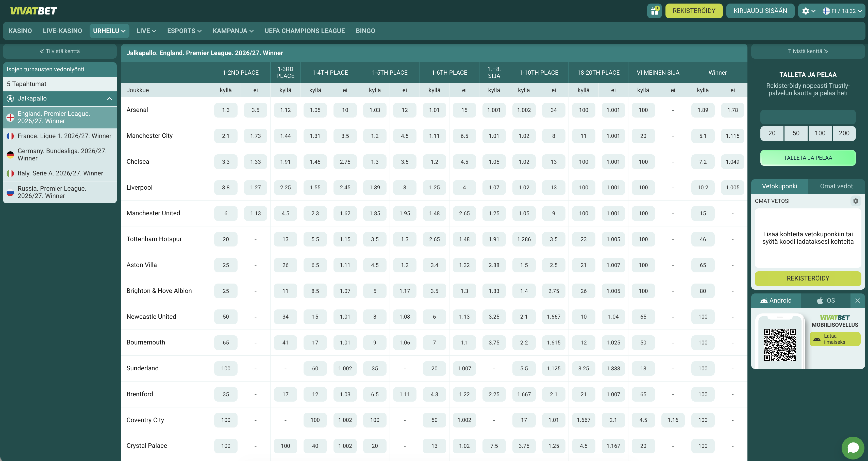Select Newcastle United 1-10th place kyllä 2.1
Screen dimensions: 868x461
click(x=524, y=317)
